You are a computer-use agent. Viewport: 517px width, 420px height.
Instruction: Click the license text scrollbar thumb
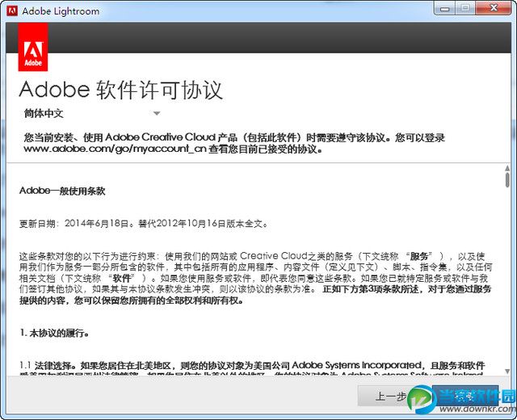click(x=507, y=180)
